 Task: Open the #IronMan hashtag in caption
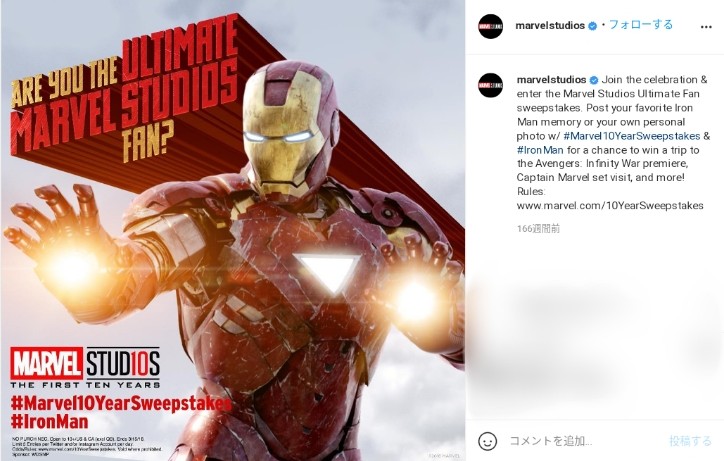click(540, 150)
